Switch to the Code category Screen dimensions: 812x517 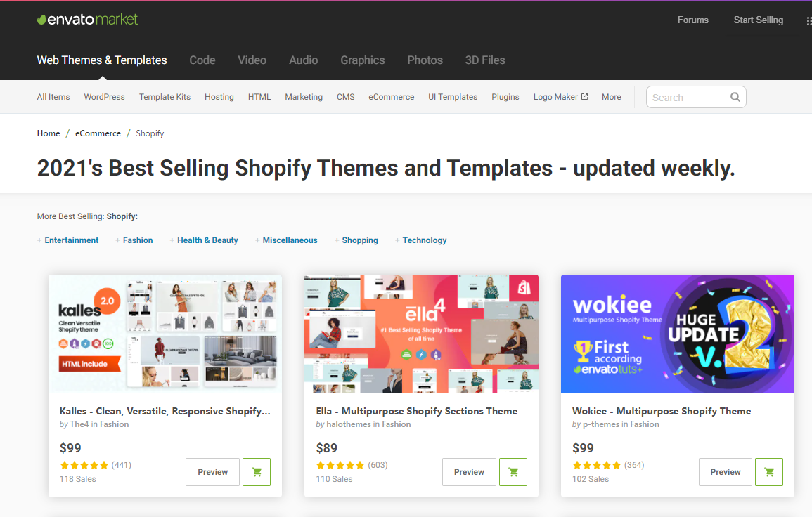(202, 60)
